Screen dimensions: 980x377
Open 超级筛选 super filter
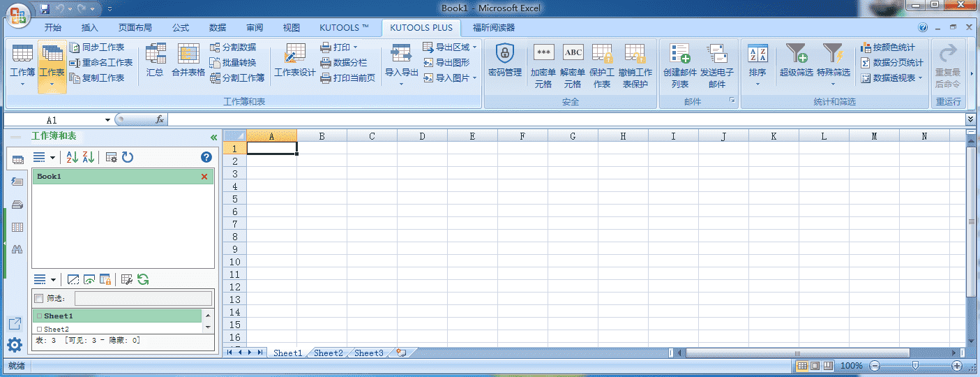pos(796,60)
